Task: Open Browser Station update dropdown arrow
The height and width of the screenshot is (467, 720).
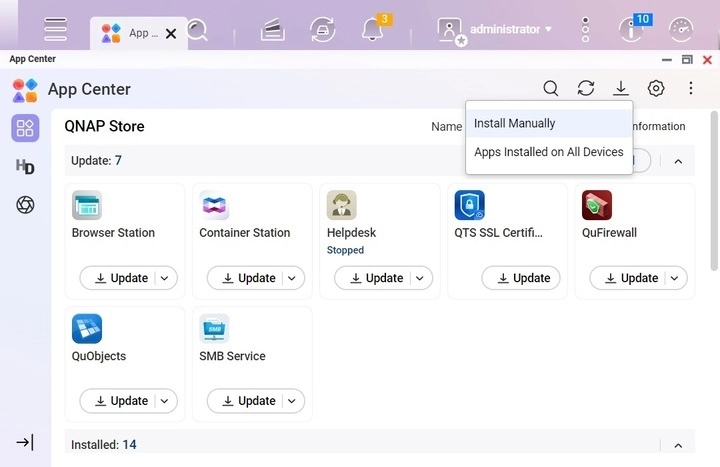Action: tap(164, 278)
